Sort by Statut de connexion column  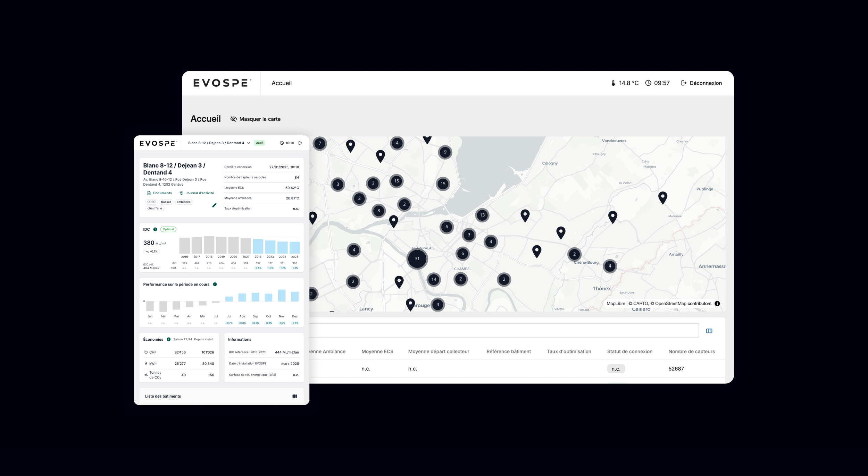click(629, 351)
